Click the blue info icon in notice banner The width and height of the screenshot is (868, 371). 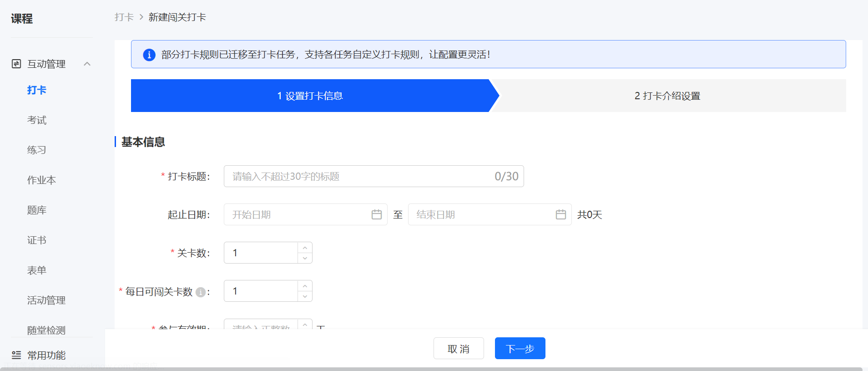coord(149,55)
